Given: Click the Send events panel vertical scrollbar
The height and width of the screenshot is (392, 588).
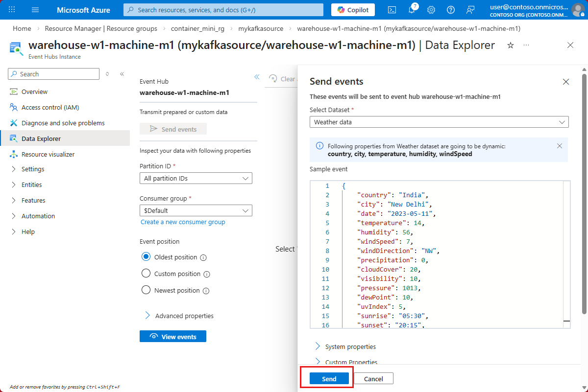Looking at the screenshot, I should click(x=584, y=193).
